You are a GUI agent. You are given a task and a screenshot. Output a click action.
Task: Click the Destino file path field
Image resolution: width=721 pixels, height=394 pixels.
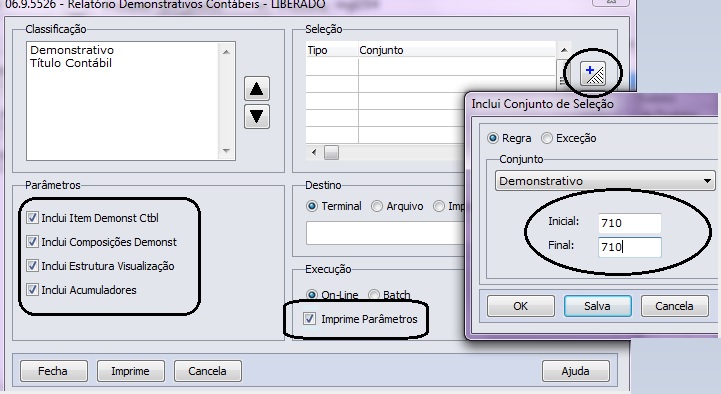385,233
